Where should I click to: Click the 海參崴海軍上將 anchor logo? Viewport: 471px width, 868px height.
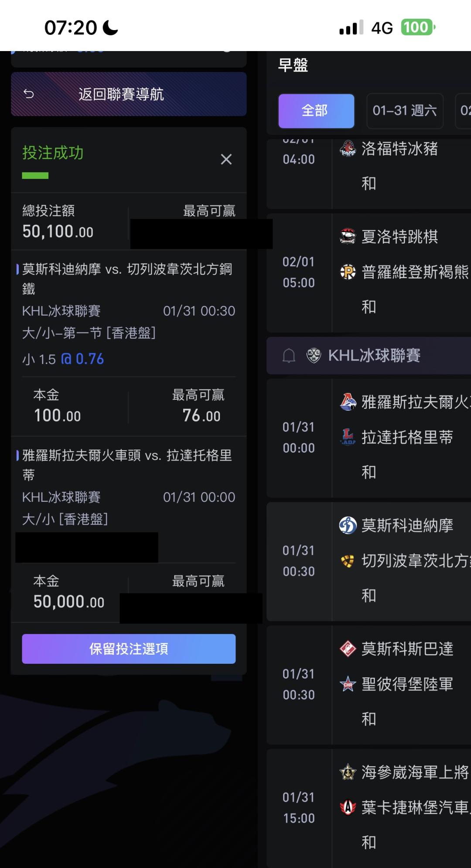click(x=348, y=772)
